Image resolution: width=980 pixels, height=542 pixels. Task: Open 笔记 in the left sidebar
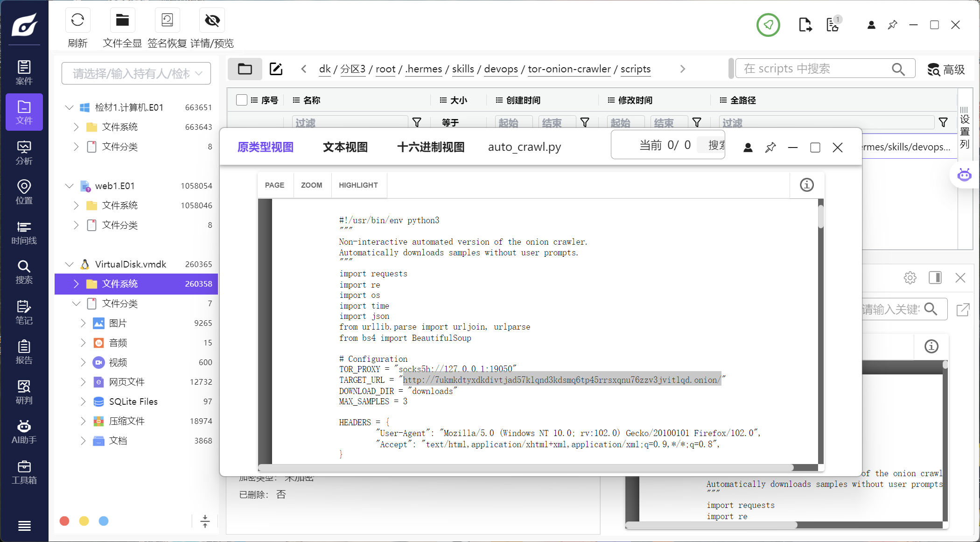tap(24, 312)
